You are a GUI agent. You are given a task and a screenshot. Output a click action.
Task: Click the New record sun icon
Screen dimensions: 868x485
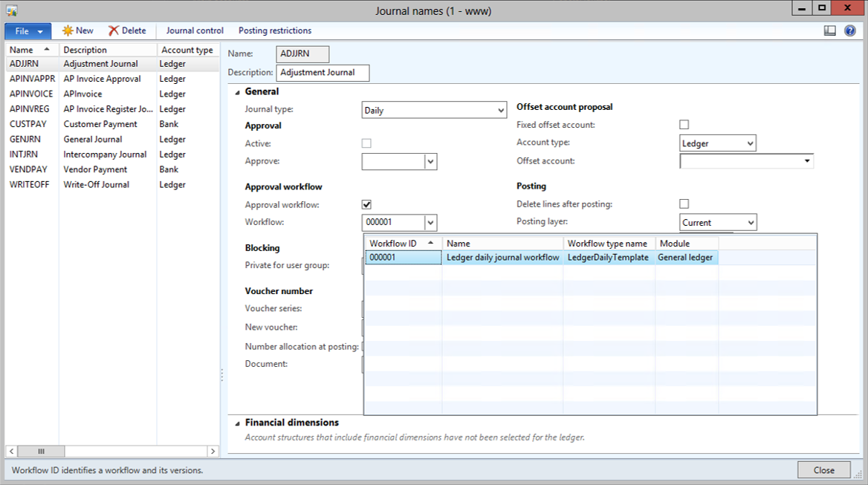(x=68, y=30)
